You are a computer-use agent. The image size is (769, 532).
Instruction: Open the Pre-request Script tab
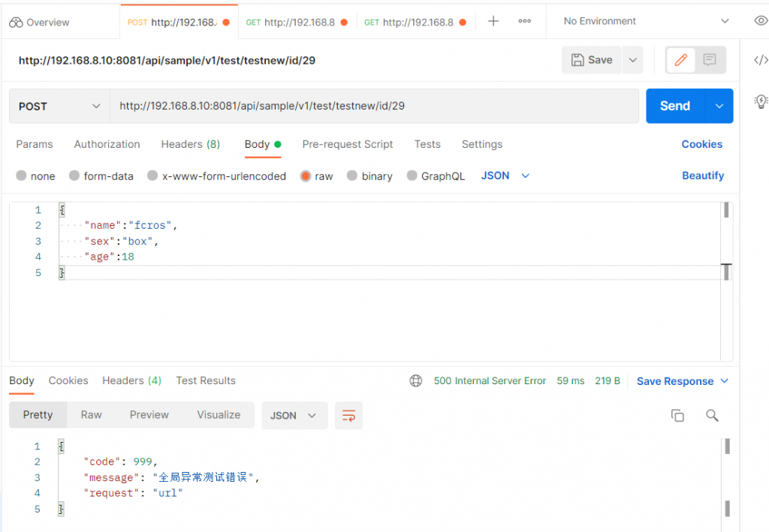coord(348,144)
